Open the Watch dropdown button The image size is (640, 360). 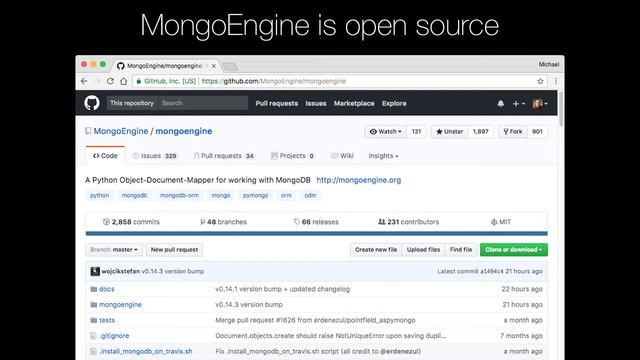[x=385, y=131]
